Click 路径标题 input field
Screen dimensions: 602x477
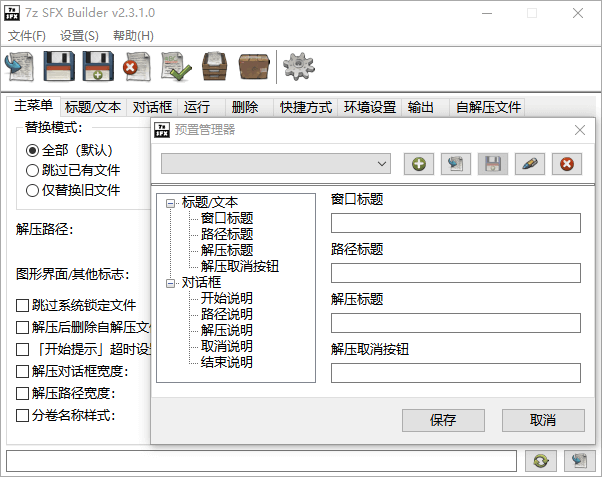point(456,273)
